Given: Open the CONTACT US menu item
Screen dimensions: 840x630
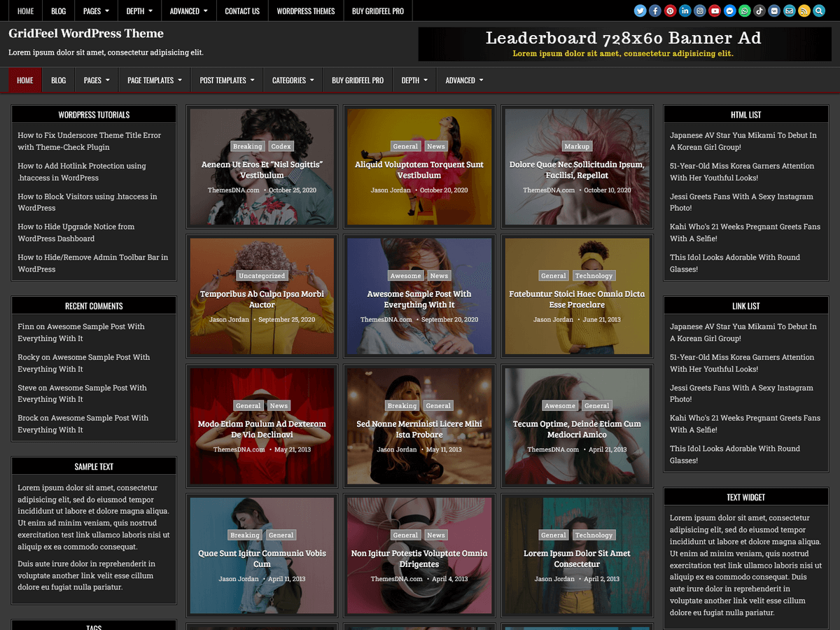Looking at the screenshot, I should pyautogui.click(x=241, y=10).
